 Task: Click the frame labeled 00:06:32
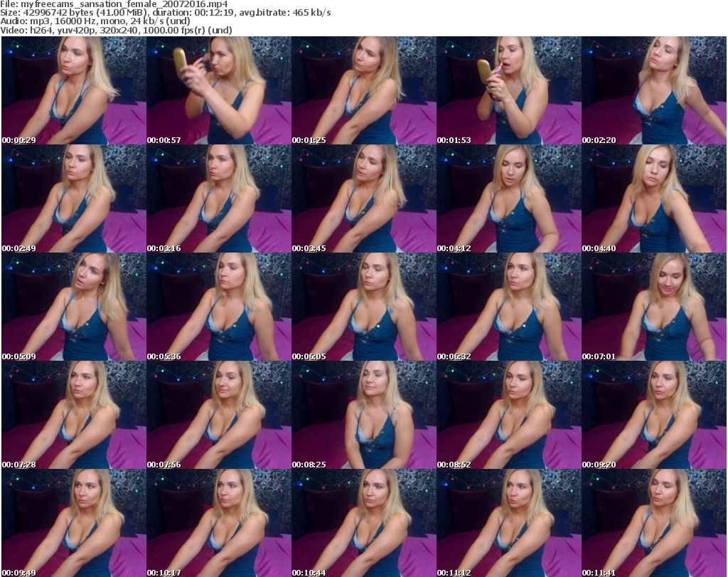coord(509,307)
